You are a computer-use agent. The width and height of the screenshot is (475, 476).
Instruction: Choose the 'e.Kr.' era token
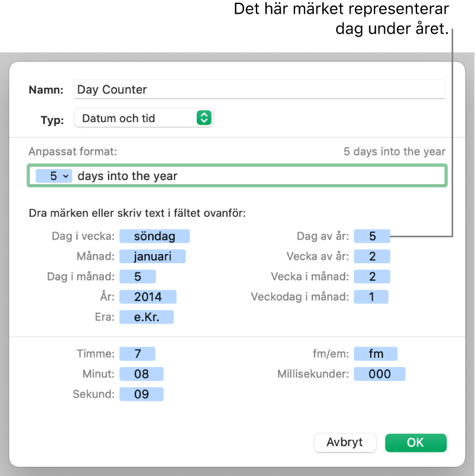coord(146,317)
